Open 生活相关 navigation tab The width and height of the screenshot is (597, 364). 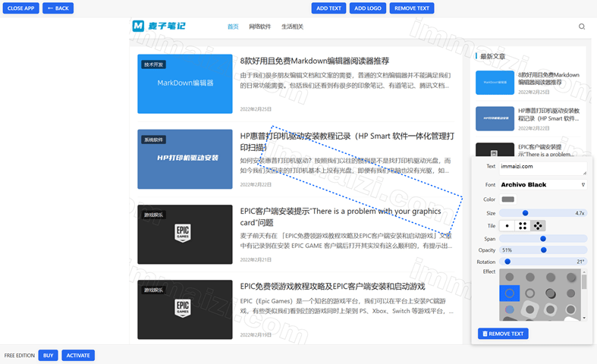click(292, 27)
